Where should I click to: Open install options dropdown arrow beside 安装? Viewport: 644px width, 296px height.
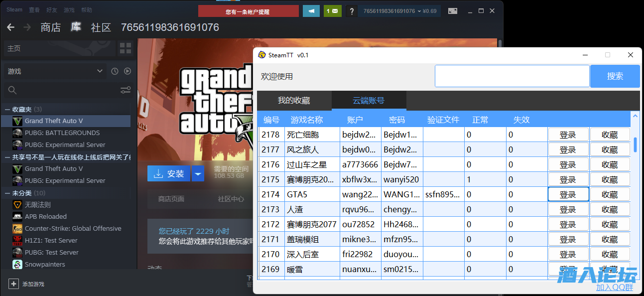pos(198,173)
